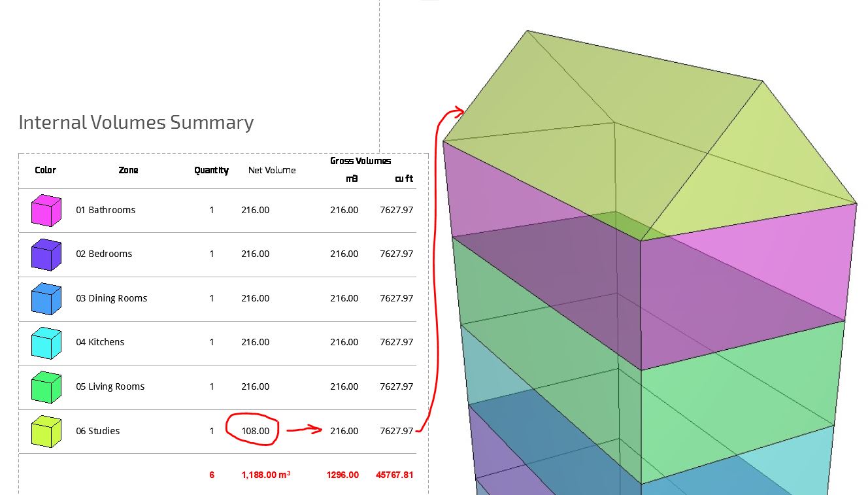
Task: Pick the yellow Studies cube color swatch
Action: pos(46,432)
